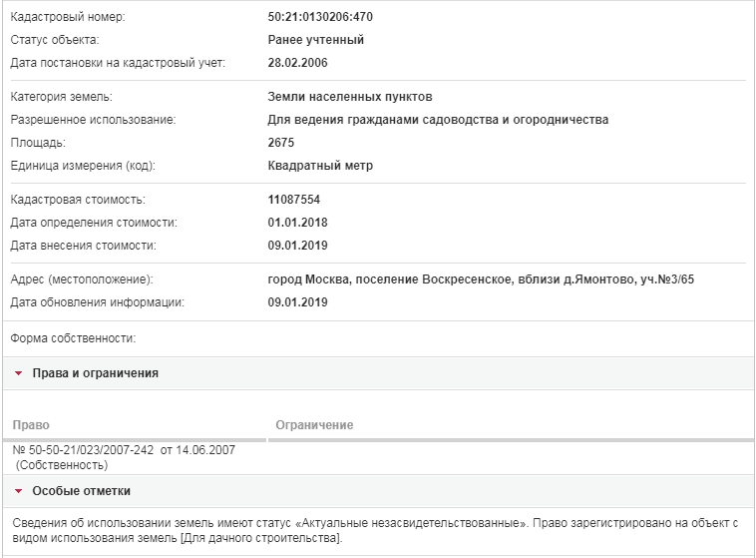Click the area value 2675
The image size is (756, 558).
pos(281,143)
